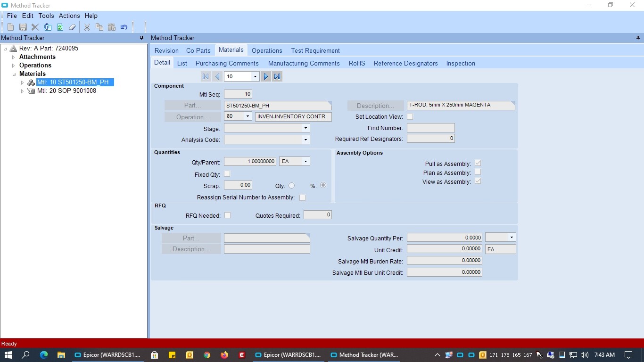
Task: Click the Clear eraser toolbar icon
Action: [x=72, y=27]
